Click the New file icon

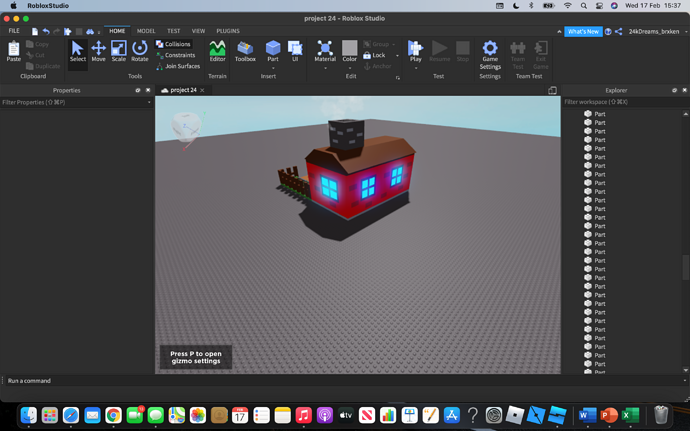tap(35, 31)
